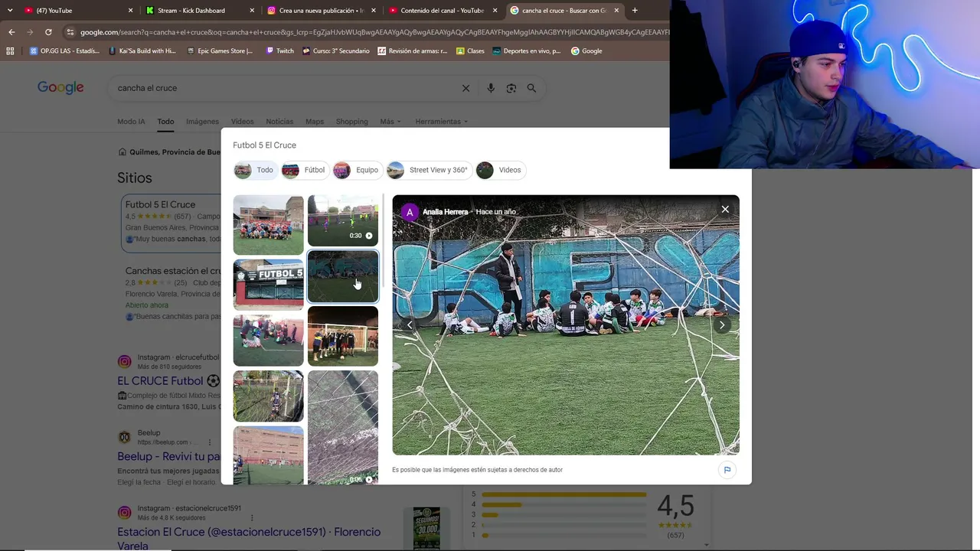Open the Curso: 3° Secundario bookmark
The width and height of the screenshot is (980, 551).
click(x=336, y=51)
